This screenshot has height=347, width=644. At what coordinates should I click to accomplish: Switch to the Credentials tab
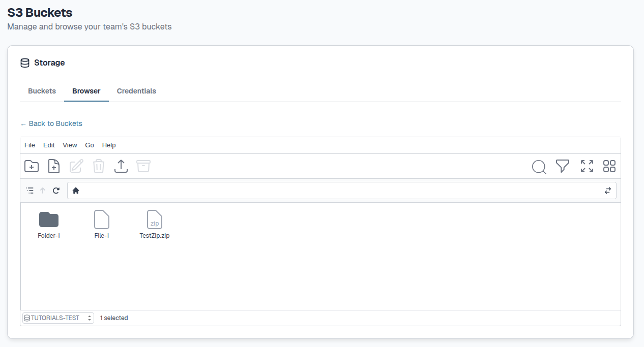tap(136, 91)
